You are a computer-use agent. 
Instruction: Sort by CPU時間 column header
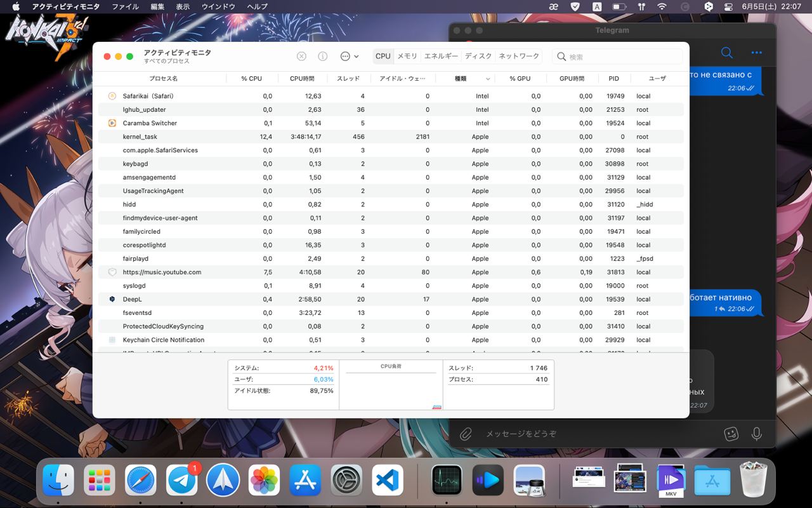(x=302, y=79)
